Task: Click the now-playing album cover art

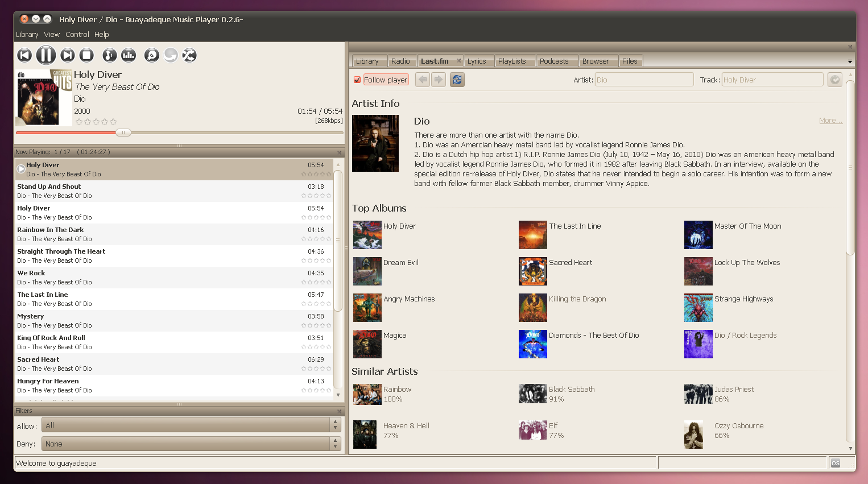Action: (x=44, y=97)
